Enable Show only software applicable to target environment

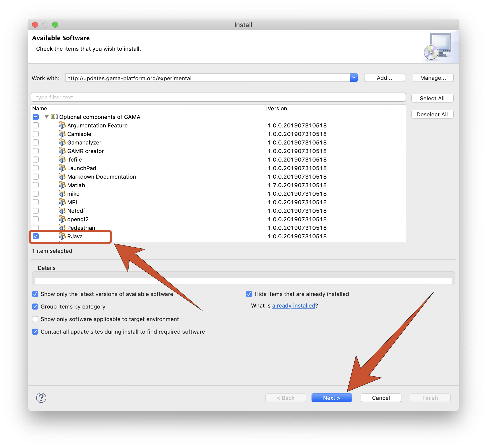click(x=35, y=319)
